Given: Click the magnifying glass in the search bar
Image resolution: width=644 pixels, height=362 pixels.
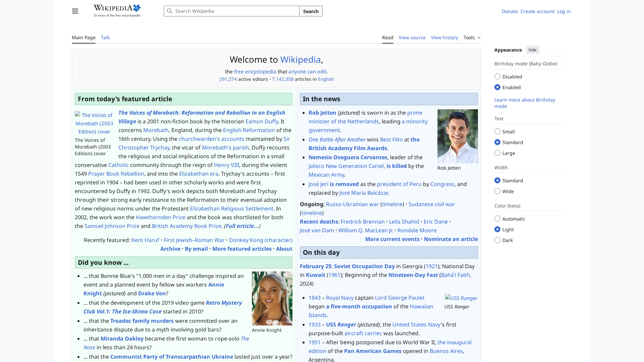Looking at the screenshot, I should 170,11.
